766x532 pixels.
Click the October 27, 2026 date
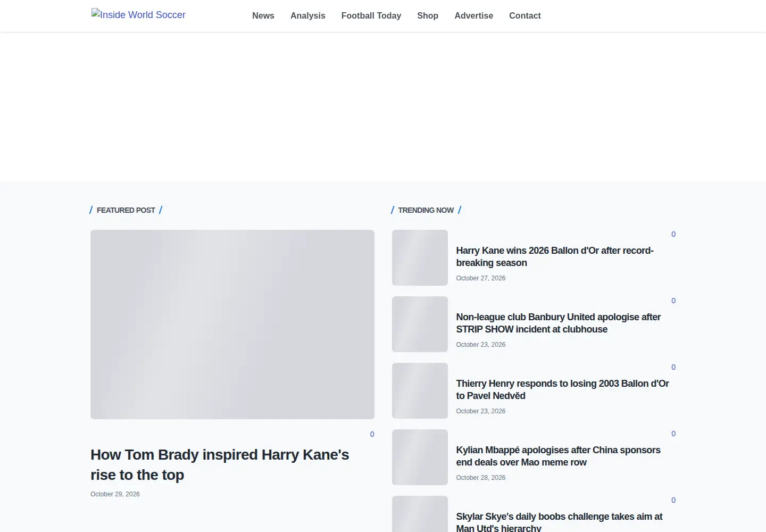[x=481, y=278]
